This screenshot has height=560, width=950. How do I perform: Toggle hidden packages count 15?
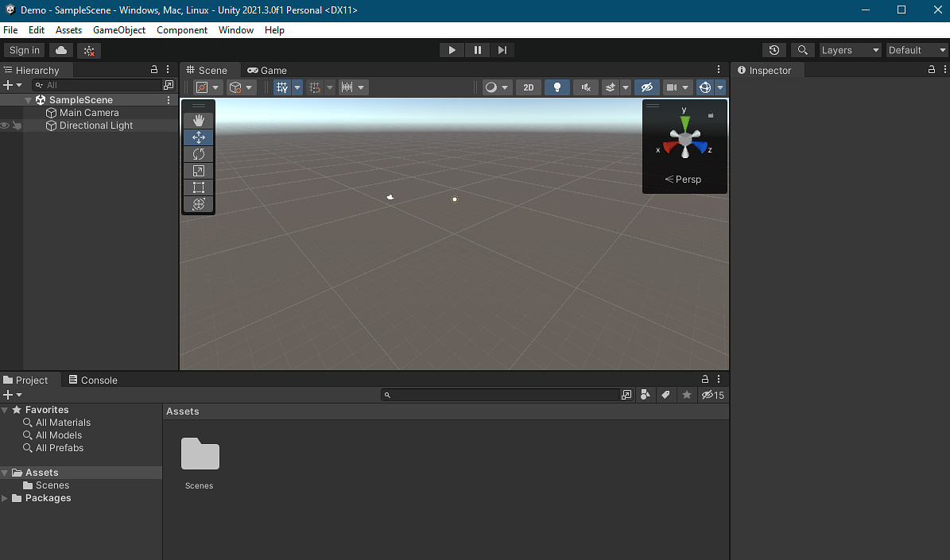(x=713, y=395)
